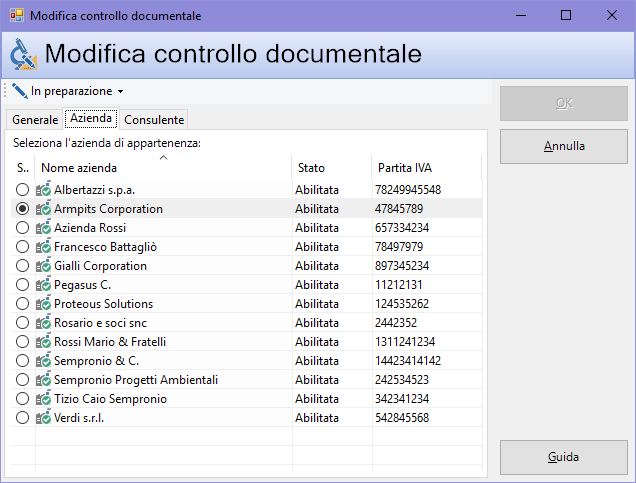Screen dimensions: 636x483
Task: Click the company icon beside Rossi Mario & Fratelli
Action: coord(43,341)
